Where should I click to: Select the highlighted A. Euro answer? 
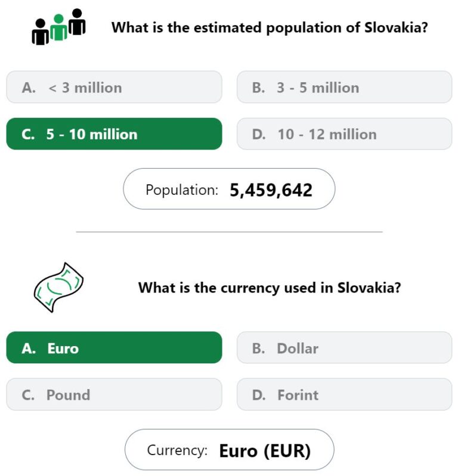[x=114, y=347]
